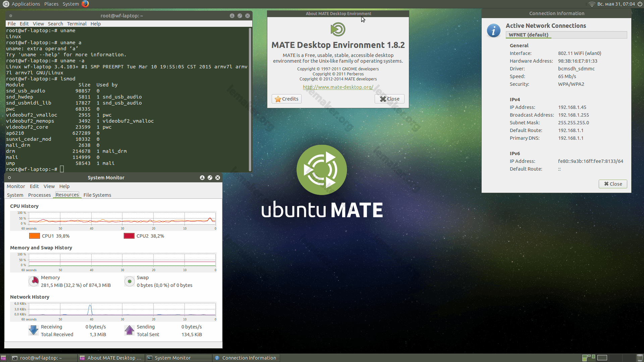Viewport: 644px width, 362px height.
Task: Open terminal Edit menu
Action: click(24, 24)
